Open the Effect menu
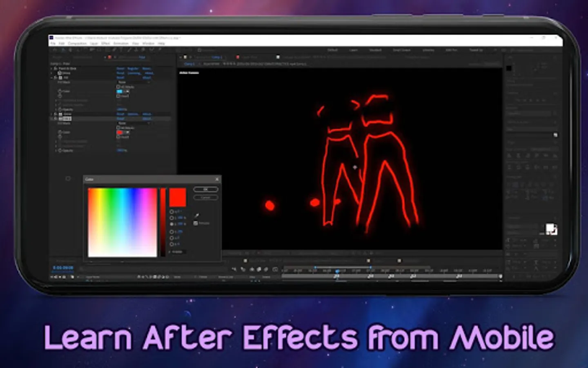This screenshot has width=588, height=368. (106, 43)
